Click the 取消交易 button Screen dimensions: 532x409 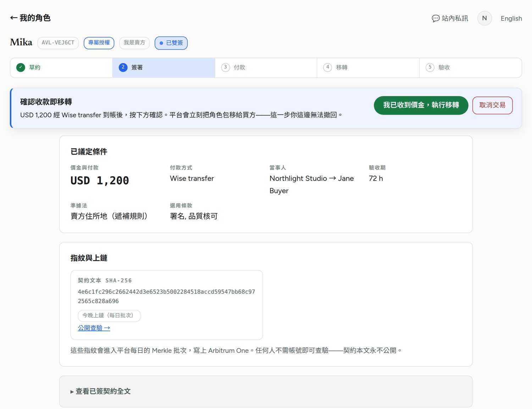tap(492, 105)
